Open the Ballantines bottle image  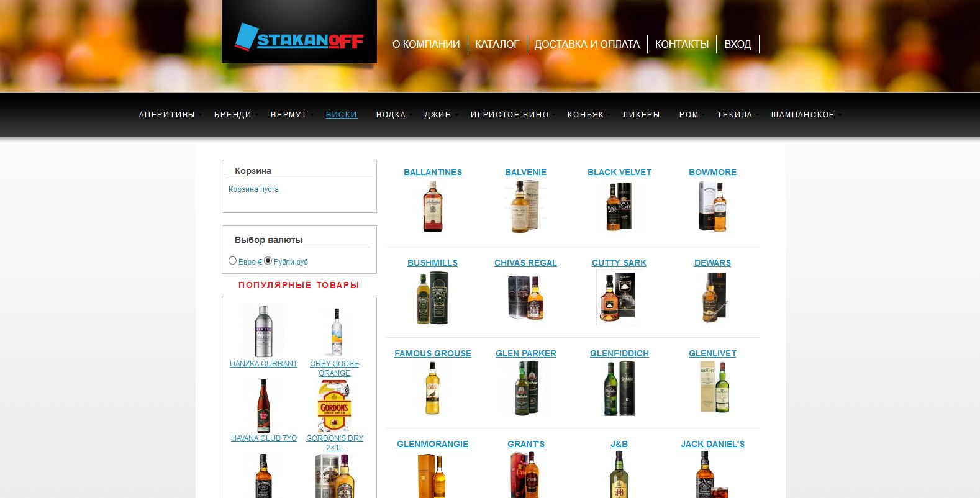(433, 207)
